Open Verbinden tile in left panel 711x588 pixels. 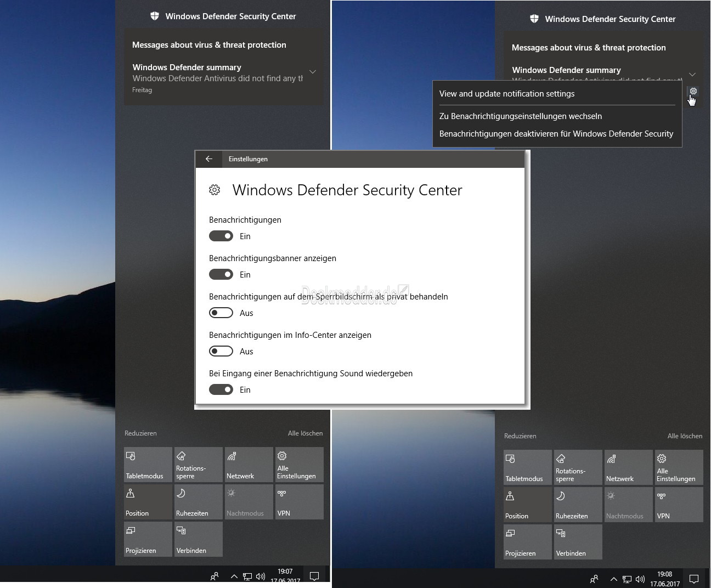(199, 539)
